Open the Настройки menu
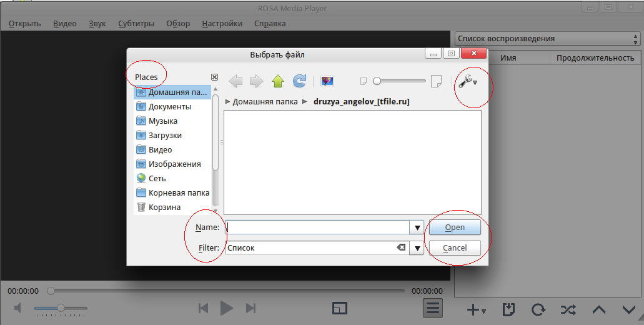The width and height of the screenshot is (644, 325). pos(222,23)
